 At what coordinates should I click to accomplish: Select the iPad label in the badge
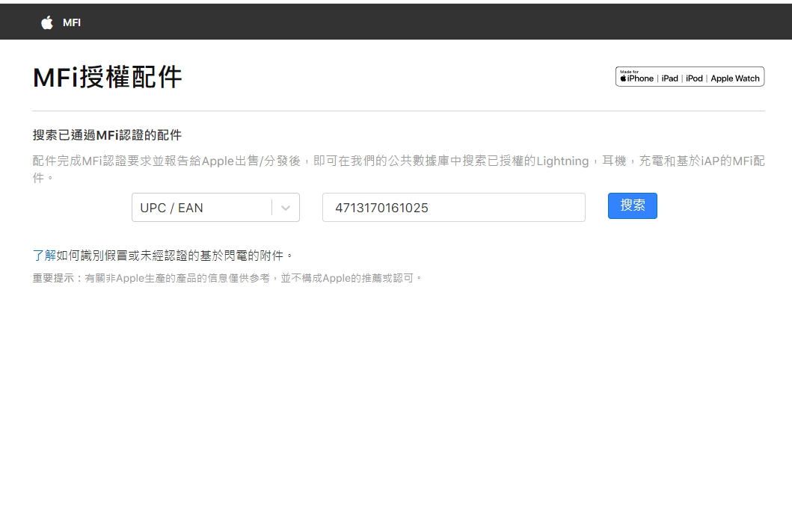pyautogui.click(x=669, y=78)
